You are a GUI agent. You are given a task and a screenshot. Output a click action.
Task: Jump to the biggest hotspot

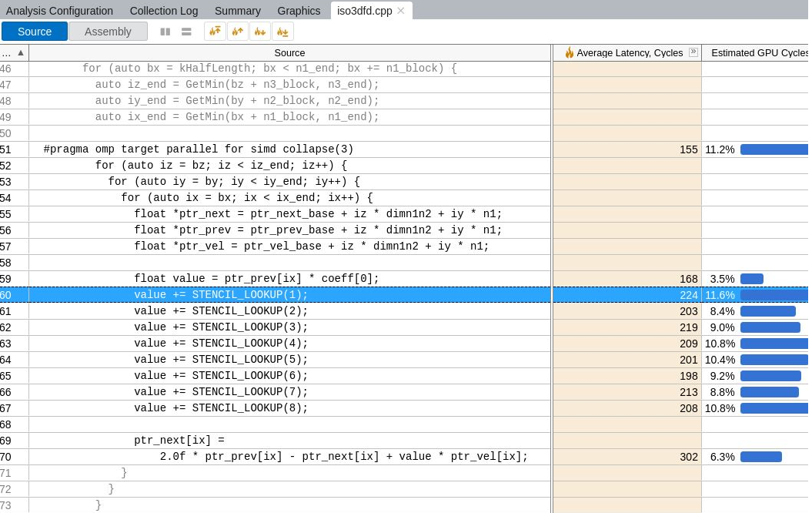coord(215,32)
